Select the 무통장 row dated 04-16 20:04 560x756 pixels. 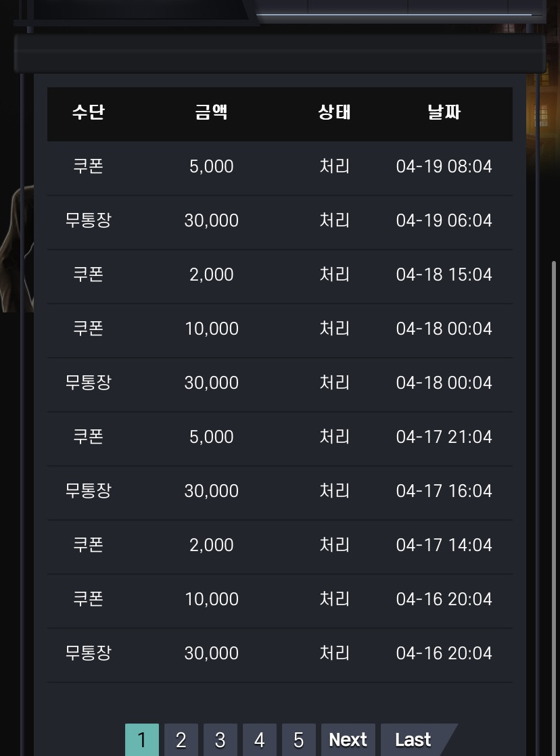(280, 655)
